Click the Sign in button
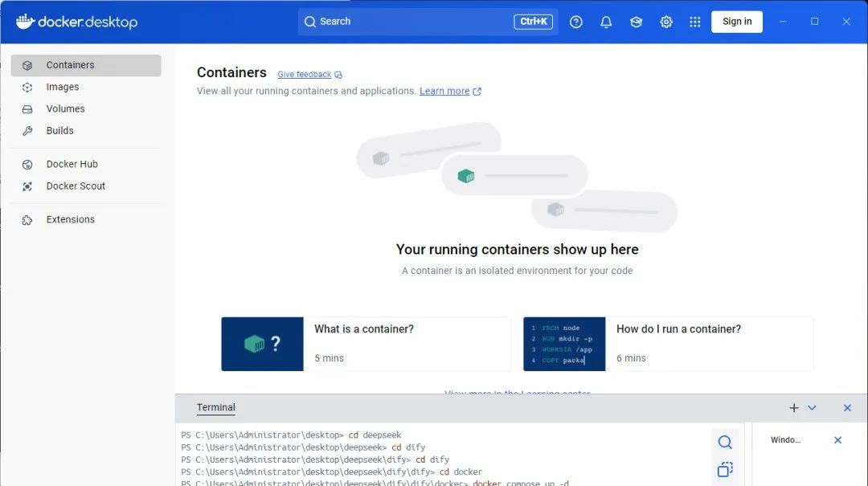Viewport: 868px width, 486px height. (x=737, y=22)
